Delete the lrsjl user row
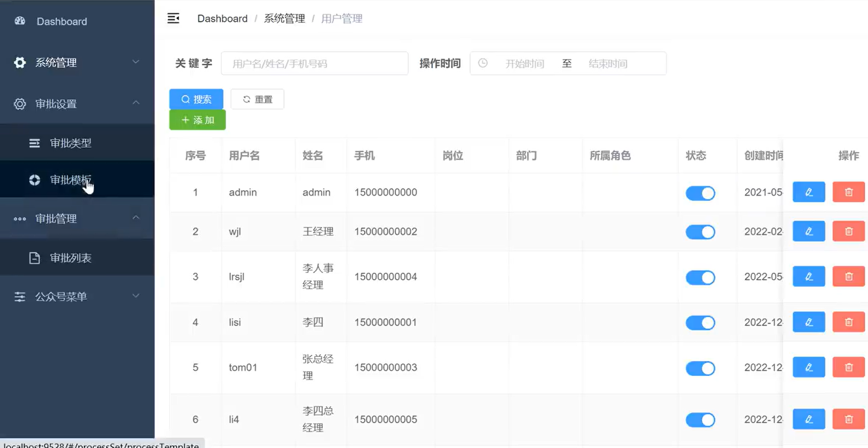This screenshot has width=868, height=448. [x=848, y=277]
